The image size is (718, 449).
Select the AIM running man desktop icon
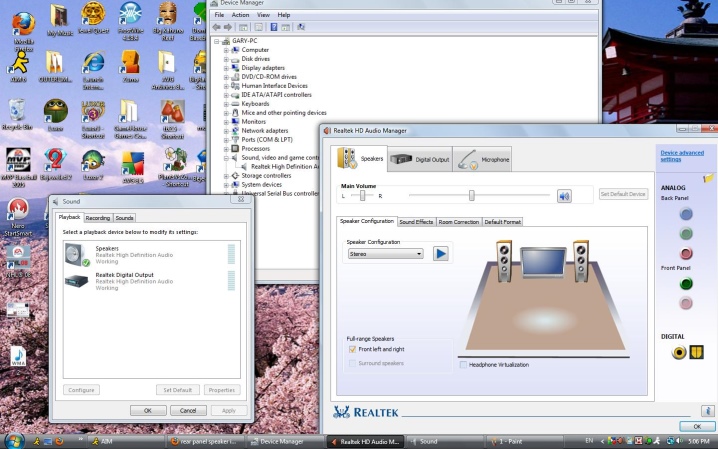19,67
